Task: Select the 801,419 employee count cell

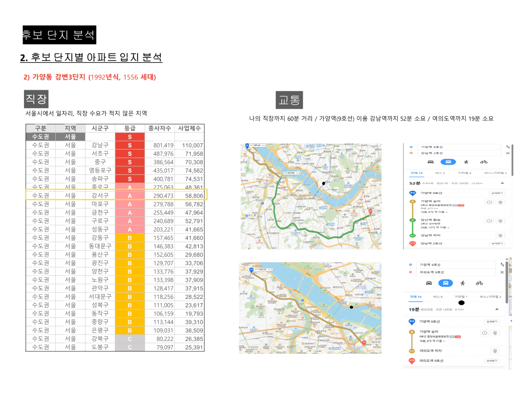Action: pyautogui.click(x=159, y=145)
